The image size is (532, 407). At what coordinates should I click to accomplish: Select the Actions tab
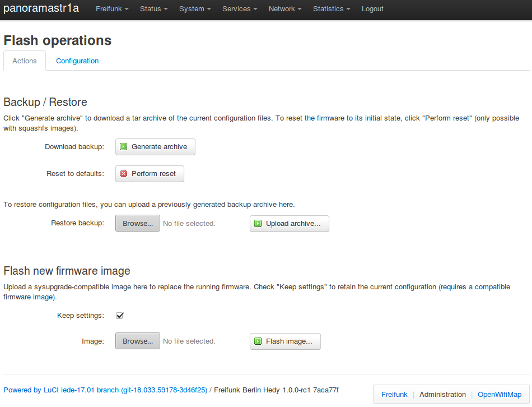[x=25, y=61]
